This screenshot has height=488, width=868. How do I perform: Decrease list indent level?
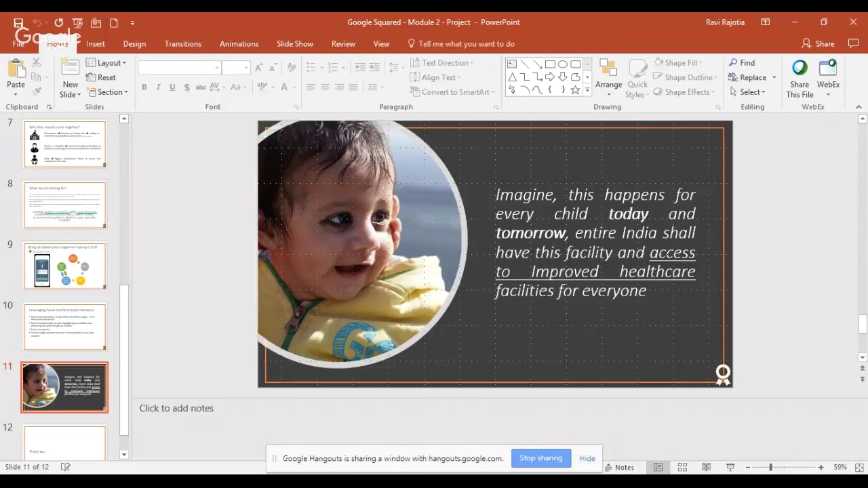pos(360,68)
